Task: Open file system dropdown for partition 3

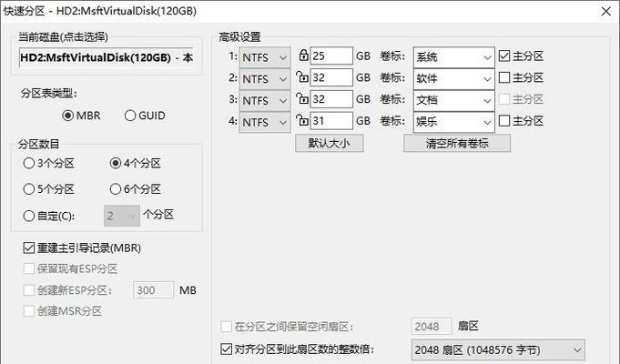Action: (265, 101)
